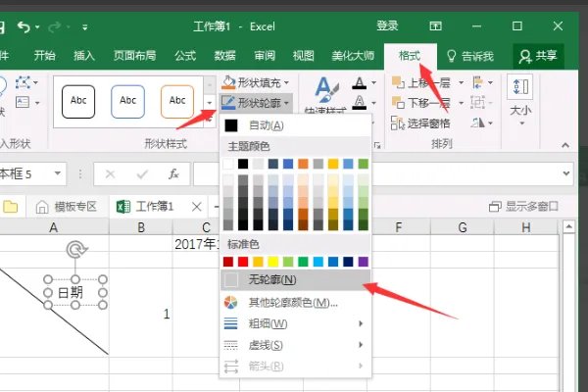Click 下移一层 send backward

point(421,102)
